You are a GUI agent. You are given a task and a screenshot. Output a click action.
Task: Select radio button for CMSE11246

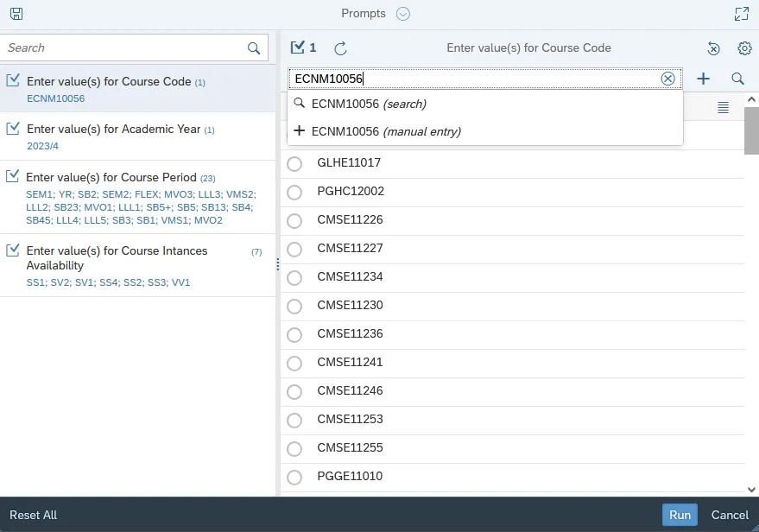(x=294, y=391)
